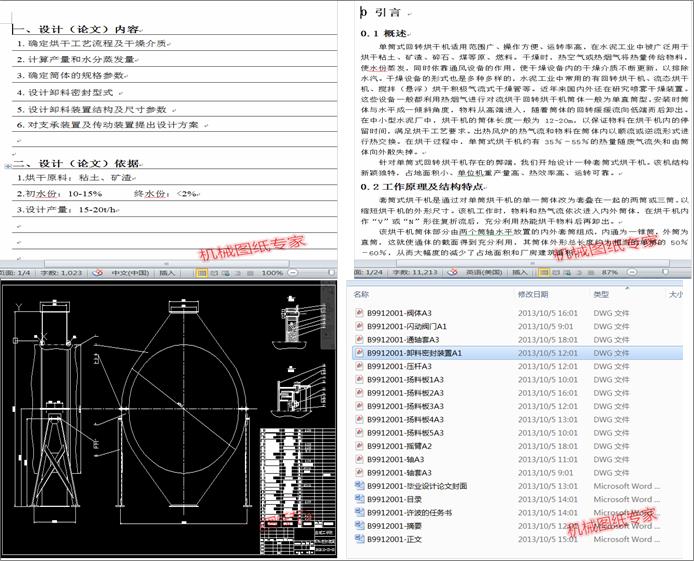Click line 4. 设计卸料密封型式
Image resolution: width=694 pixels, height=561 pixels.
[x=65, y=92]
